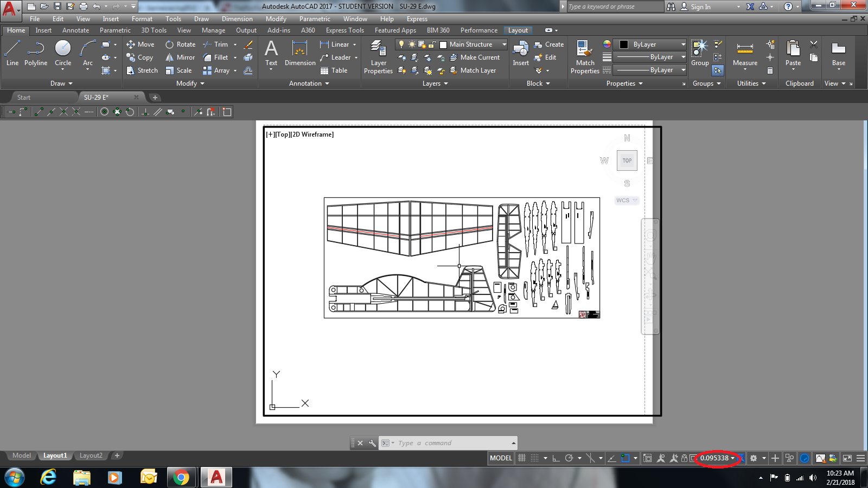Open Layer Properties manager

(x=378, y=56)
